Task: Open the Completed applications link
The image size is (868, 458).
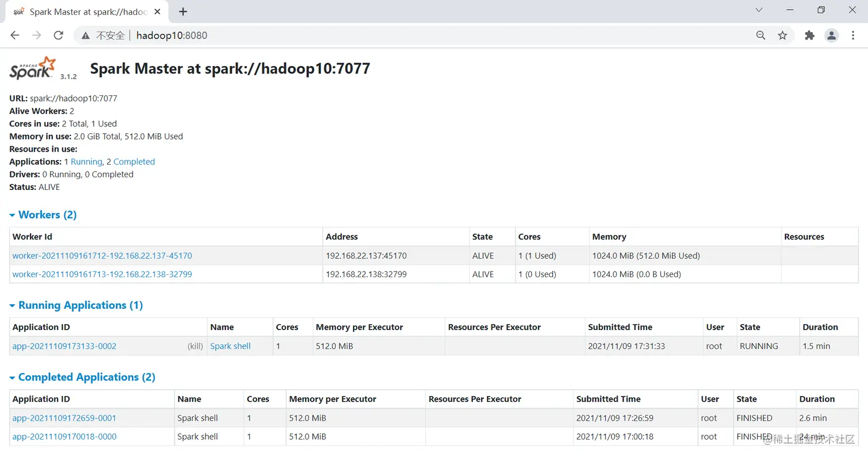Action: [134, 162]
